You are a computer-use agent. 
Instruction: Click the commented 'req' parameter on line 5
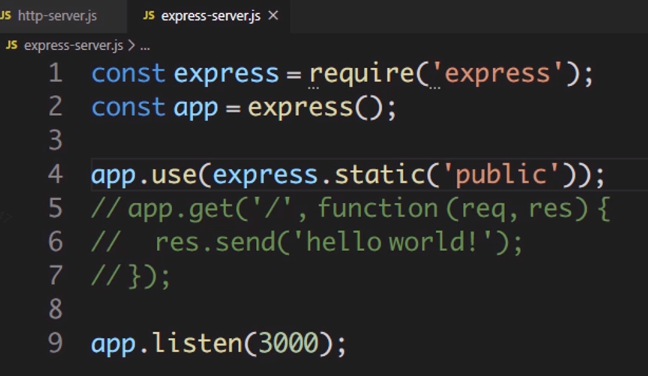pyautogui.click(x=483, y=210)
